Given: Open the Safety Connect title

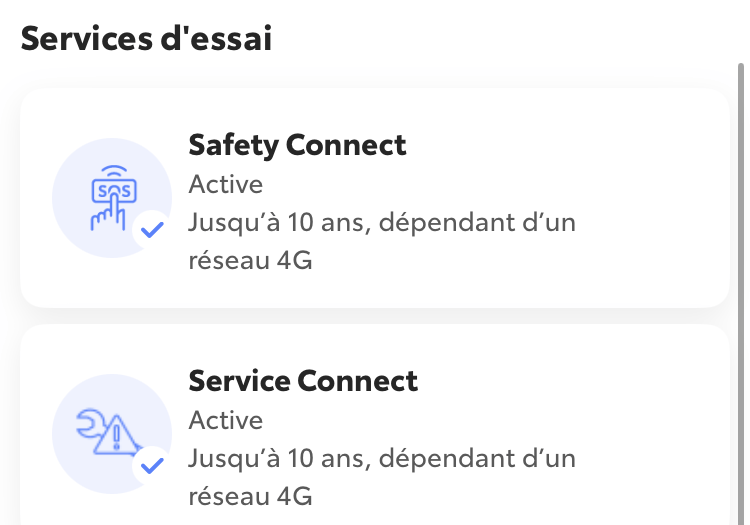Looking at the screenshot, I should (297, 145).
